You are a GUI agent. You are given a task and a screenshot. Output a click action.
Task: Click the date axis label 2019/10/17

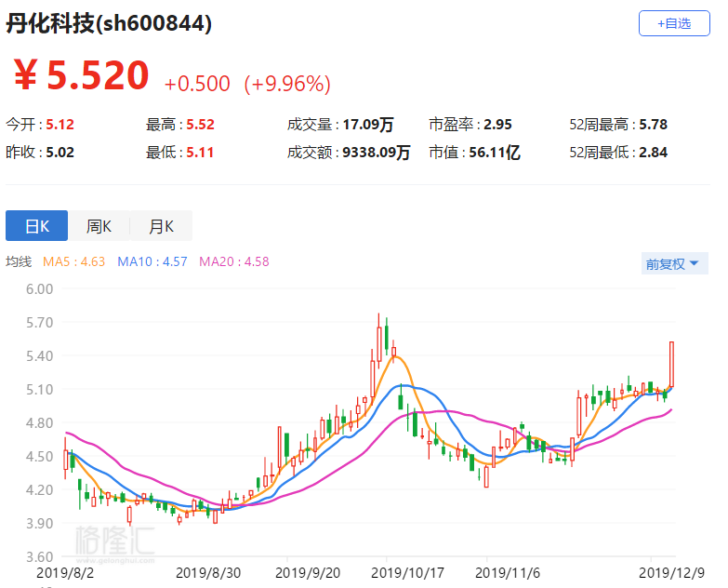coord(407,573)
